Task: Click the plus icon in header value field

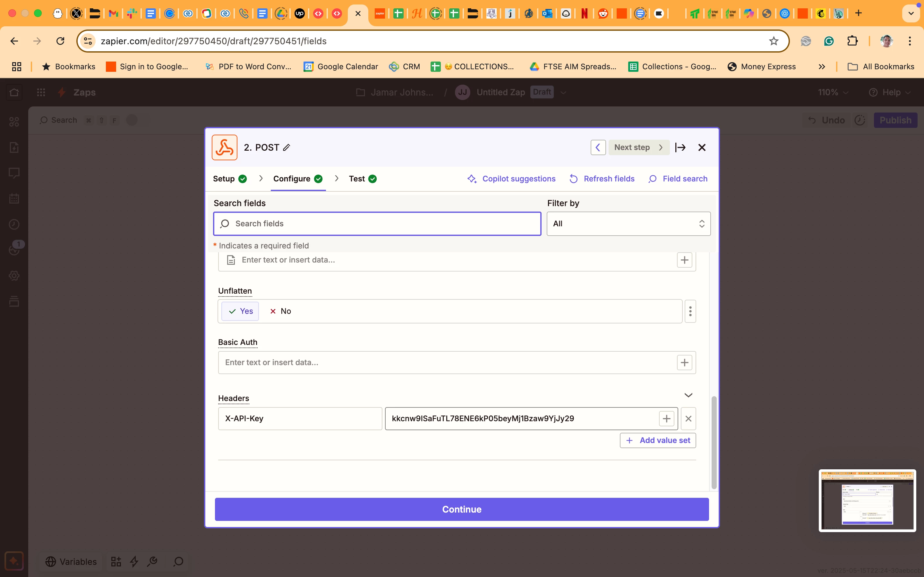Action: (666, 419)
